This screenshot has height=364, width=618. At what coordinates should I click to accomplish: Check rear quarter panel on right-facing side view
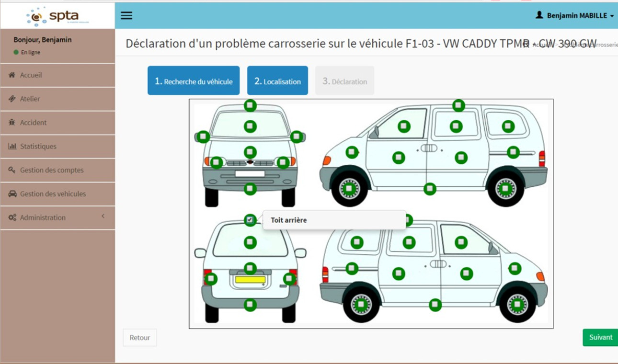(352, 268)
